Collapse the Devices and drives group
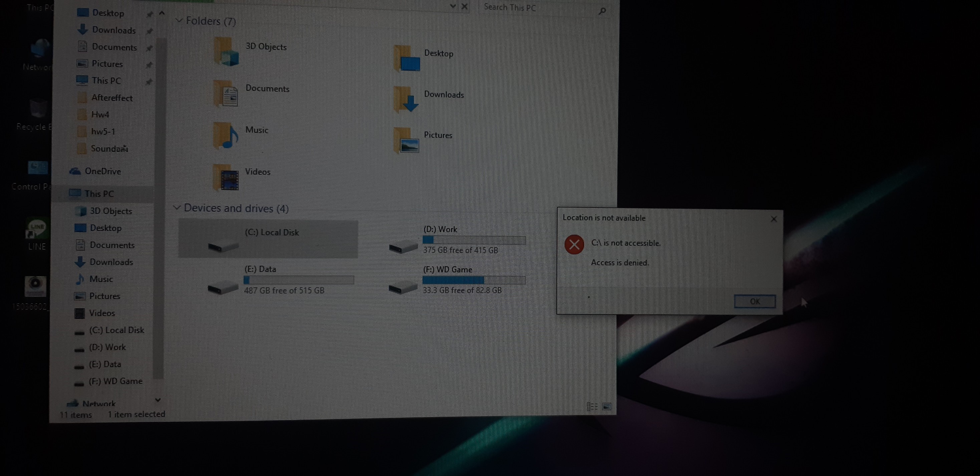Screen dimensions: 980x476 coord(177,207)
